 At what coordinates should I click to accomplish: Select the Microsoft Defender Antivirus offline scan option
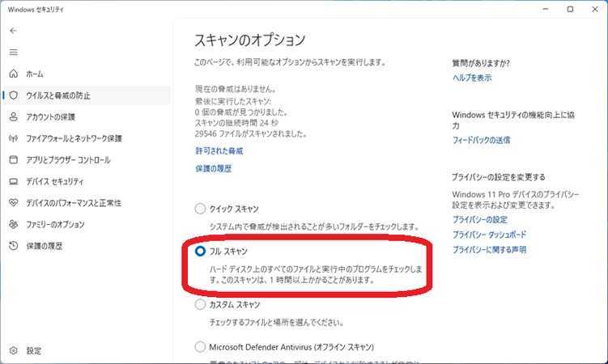(x=200, y=346)
